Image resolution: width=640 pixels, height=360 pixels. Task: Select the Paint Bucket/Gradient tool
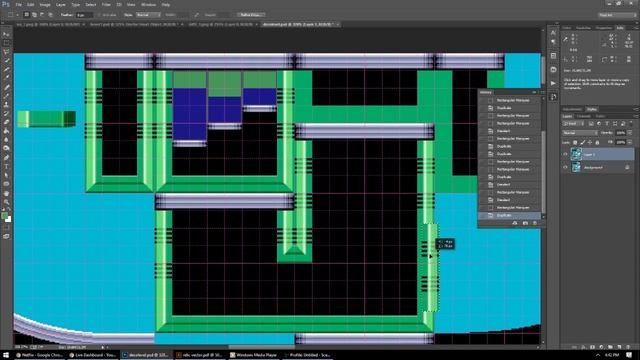(6, 131)
